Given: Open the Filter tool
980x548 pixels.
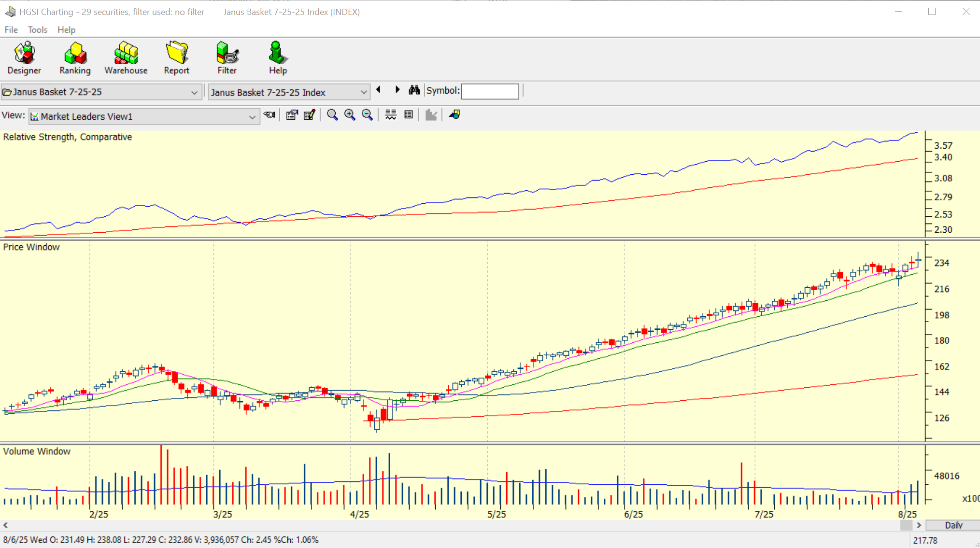Looking at the screenshot, I should 227,58.
